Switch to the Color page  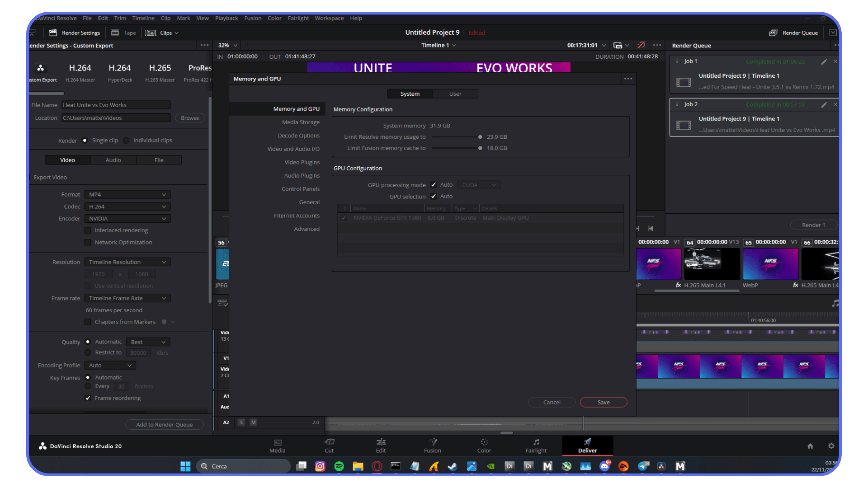[484, 446]
